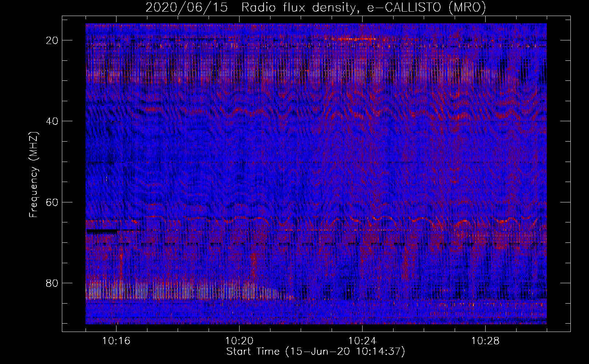Click the 20 MHz frequency tick label
The width and height of the screenshot is (589, 364).
(52, 40)
